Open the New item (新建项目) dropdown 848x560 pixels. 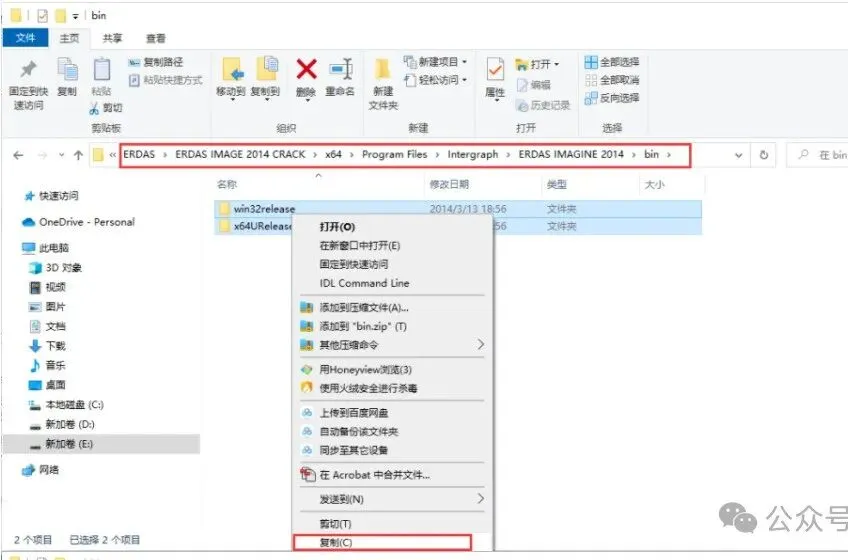(435, 62)
